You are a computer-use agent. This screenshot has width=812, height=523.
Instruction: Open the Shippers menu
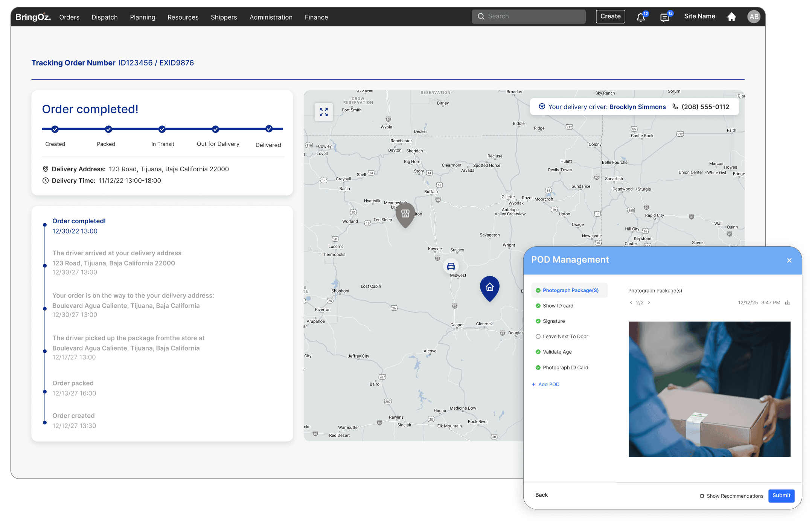tap(224, 17)
